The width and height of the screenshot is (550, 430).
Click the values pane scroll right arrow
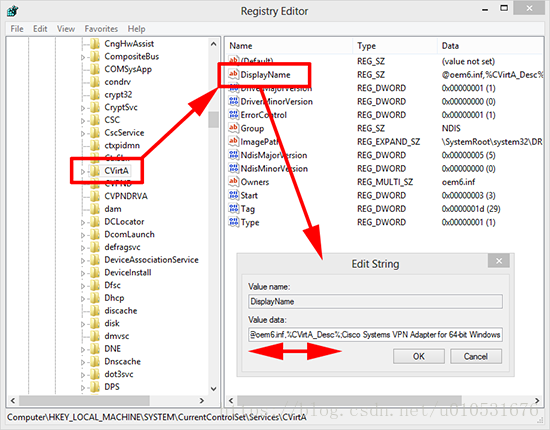pos(537,400)
